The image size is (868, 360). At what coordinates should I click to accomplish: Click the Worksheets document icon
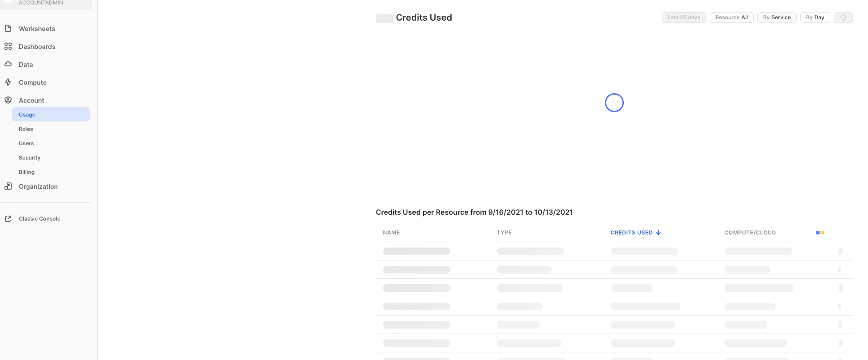(8, 28)
